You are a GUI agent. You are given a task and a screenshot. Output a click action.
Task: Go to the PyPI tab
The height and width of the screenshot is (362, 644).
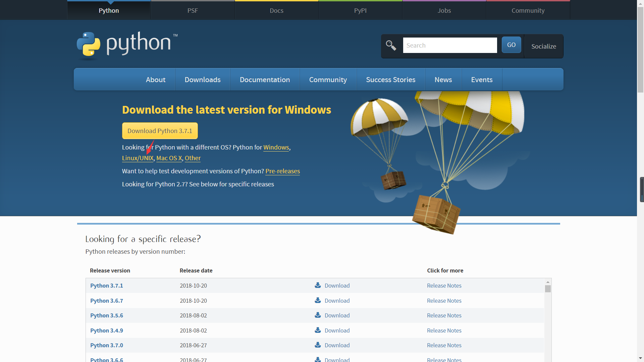coord(360,10)
